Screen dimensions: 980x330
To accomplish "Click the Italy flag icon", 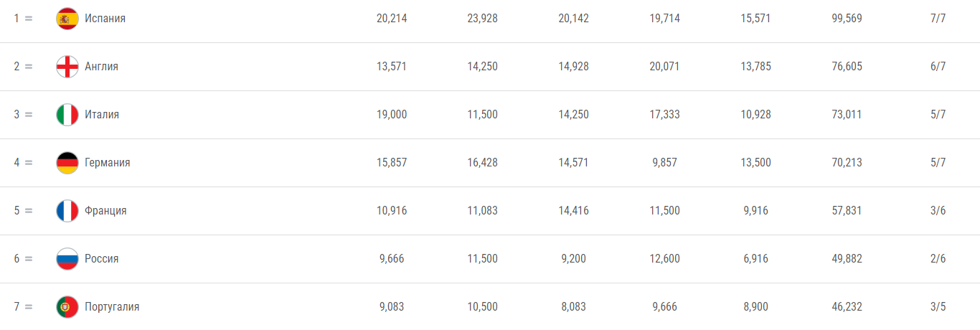I will tap(67, 115).
